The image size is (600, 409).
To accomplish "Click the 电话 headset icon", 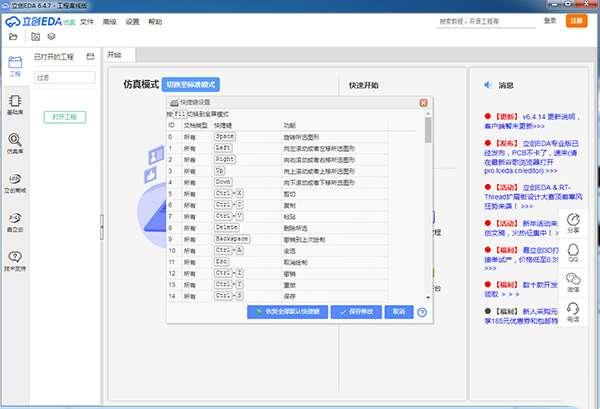I will coord(573,312).
